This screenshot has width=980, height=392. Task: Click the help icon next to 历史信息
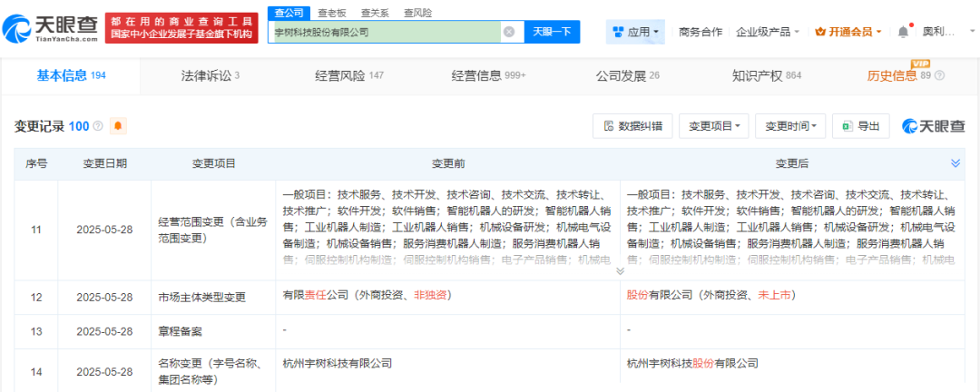[x=941, y=76]
